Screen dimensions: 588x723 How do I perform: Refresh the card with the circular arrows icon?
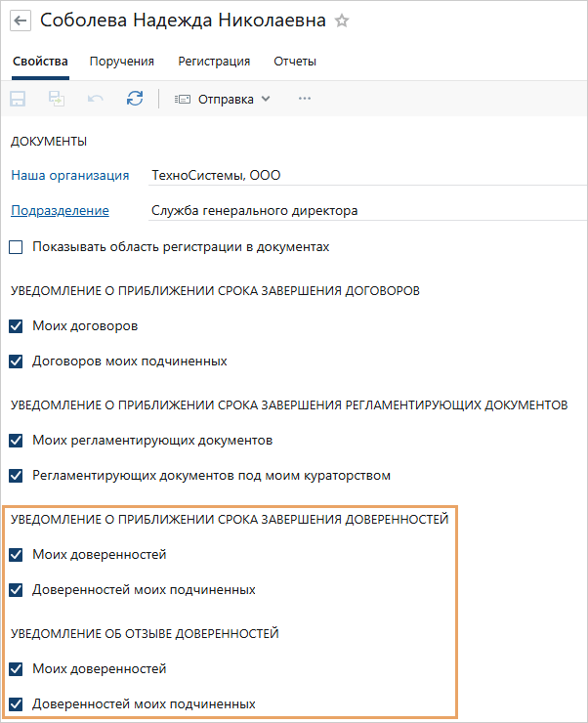pos(135,99)
